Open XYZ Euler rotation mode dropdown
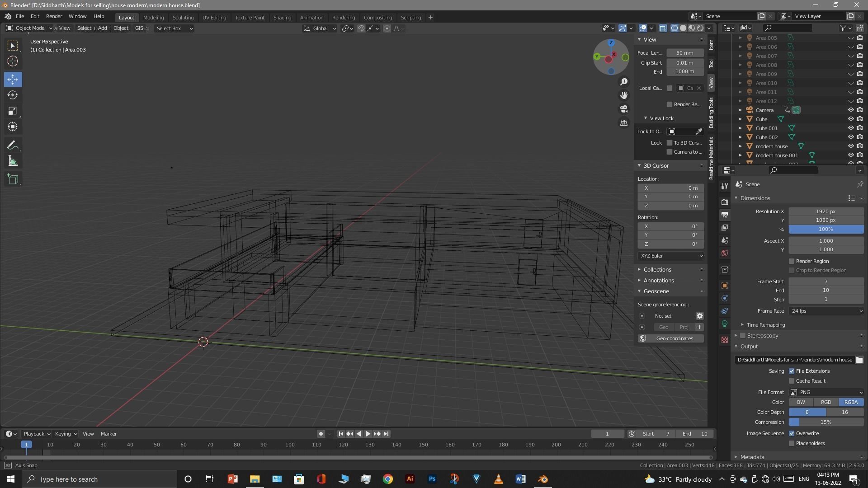Screen dimensions: 868x488 671,256
